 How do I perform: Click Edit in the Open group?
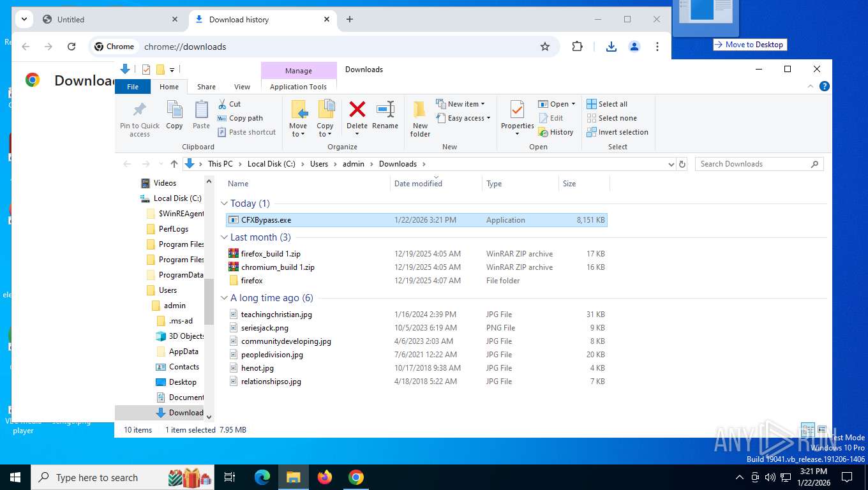pos(551,118)
